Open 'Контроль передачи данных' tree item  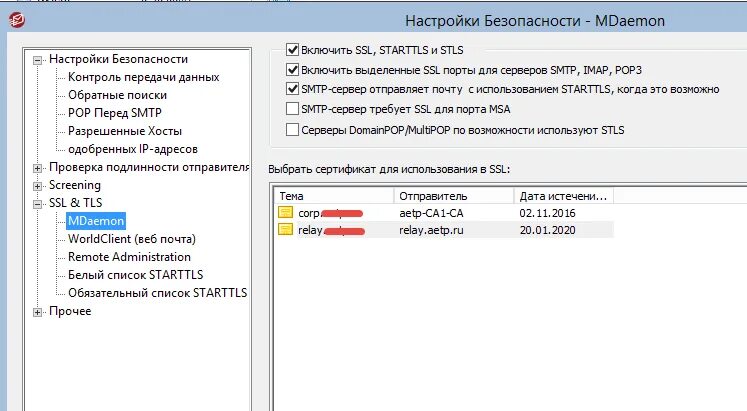click(x=143, y=77)
